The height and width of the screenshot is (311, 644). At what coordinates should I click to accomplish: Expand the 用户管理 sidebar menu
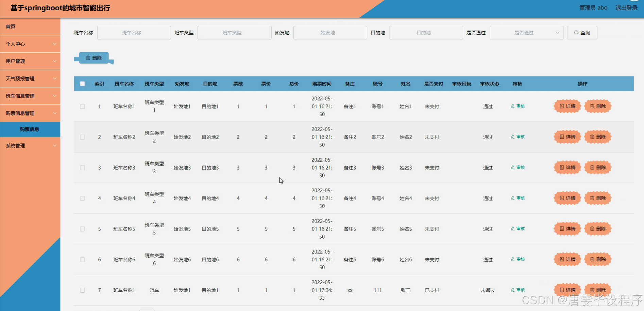(30, 61)
